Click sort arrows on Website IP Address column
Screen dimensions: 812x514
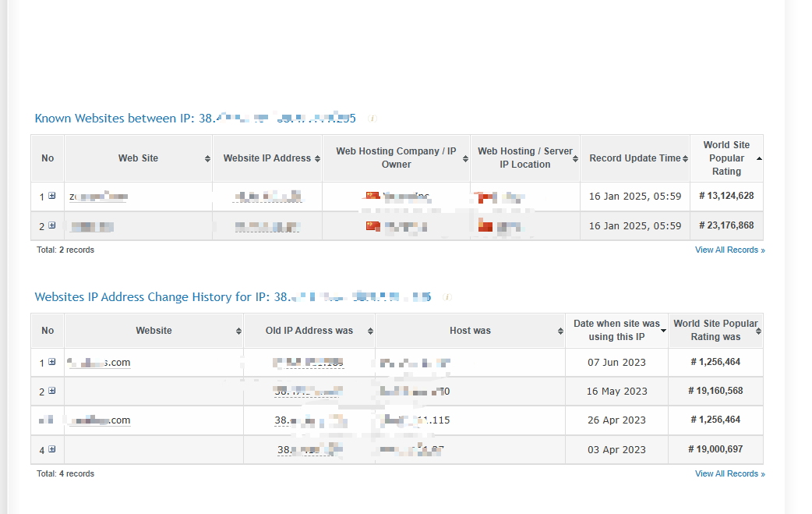click(317, 158)
